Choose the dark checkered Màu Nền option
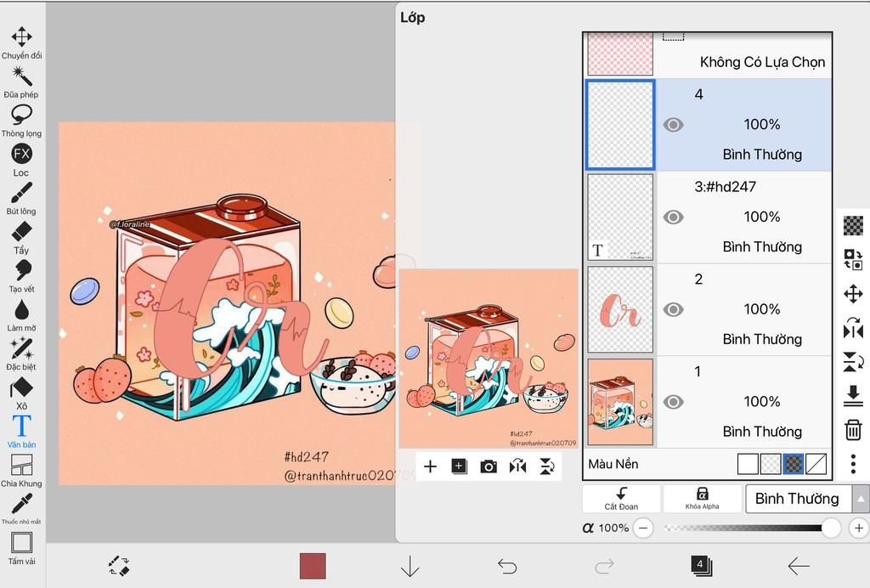 point(793,464)
